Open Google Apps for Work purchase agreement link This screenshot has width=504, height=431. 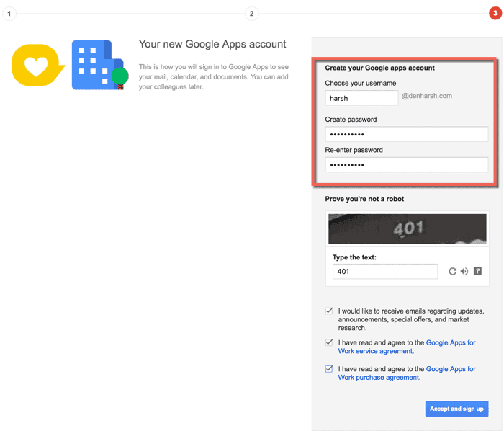point(407,373)
